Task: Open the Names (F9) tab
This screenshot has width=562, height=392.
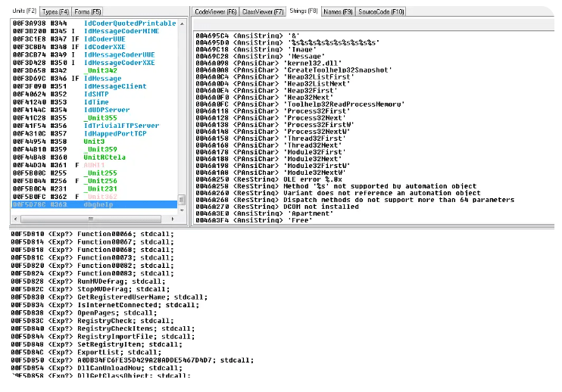Action: [x=338, y=12]
